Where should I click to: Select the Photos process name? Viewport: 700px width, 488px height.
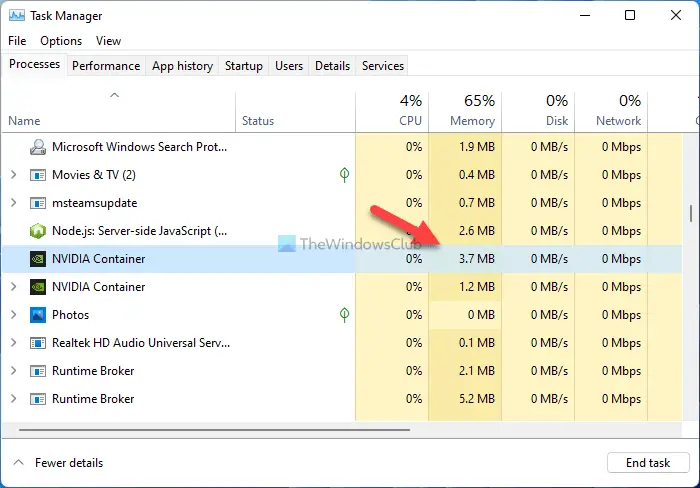pyautogui.click(x=71, y=315)
